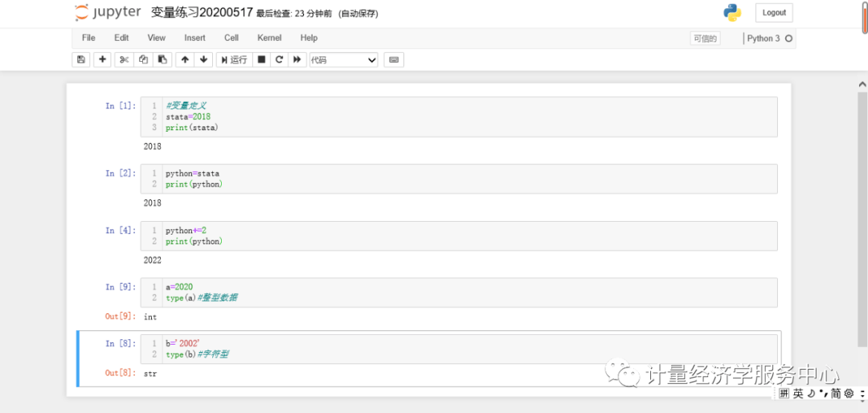Paste cells below

(162, 59)
